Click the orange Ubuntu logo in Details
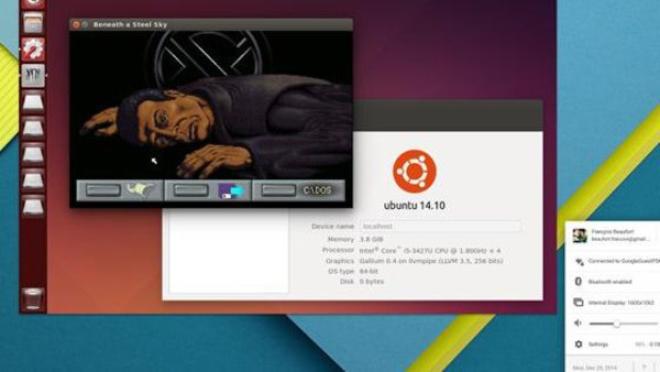Image resolution: width=660 pixels, height=372 pixels. click(415, 171)
